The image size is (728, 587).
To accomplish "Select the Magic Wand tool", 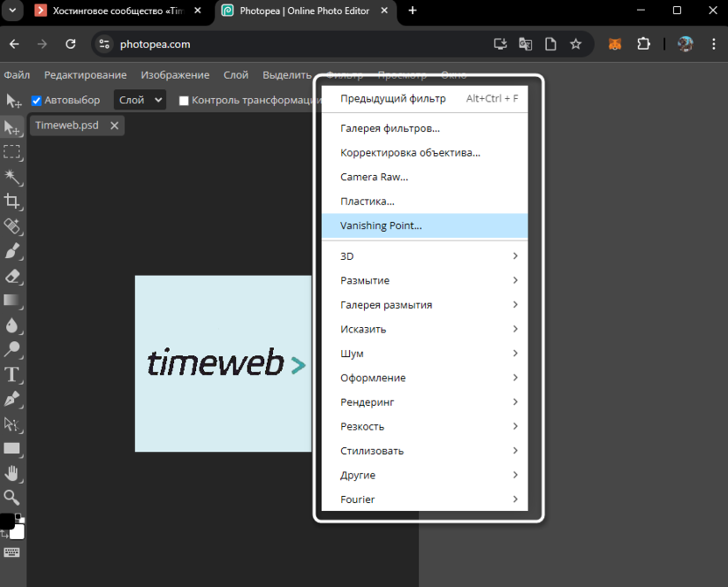I will (x=12, y=177).
